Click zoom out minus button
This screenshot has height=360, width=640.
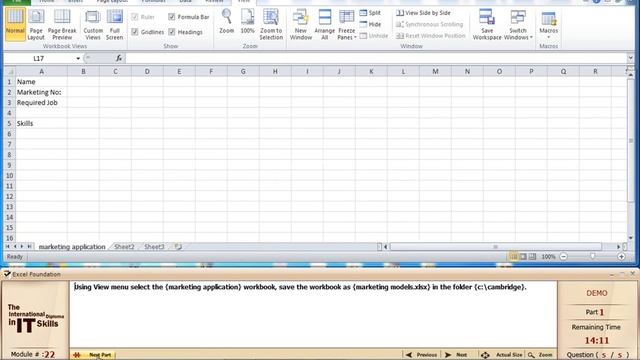click(563, 257)
